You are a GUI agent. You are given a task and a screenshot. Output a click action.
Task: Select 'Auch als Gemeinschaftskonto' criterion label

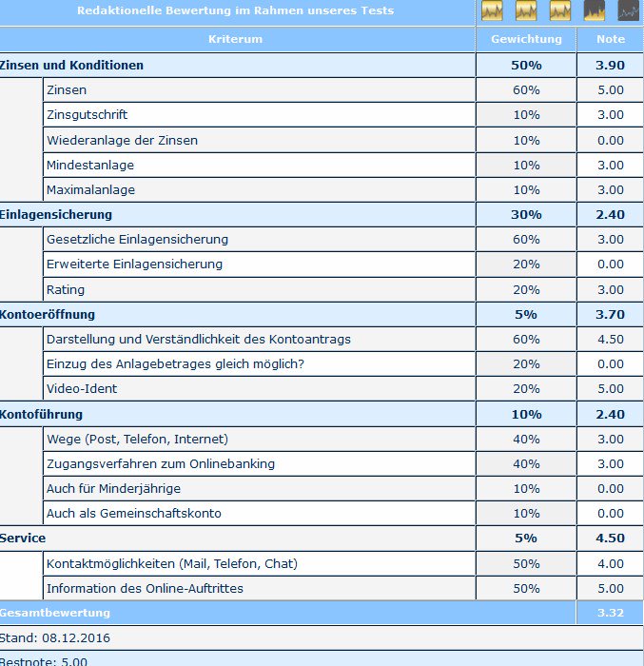tap(134, 513)
